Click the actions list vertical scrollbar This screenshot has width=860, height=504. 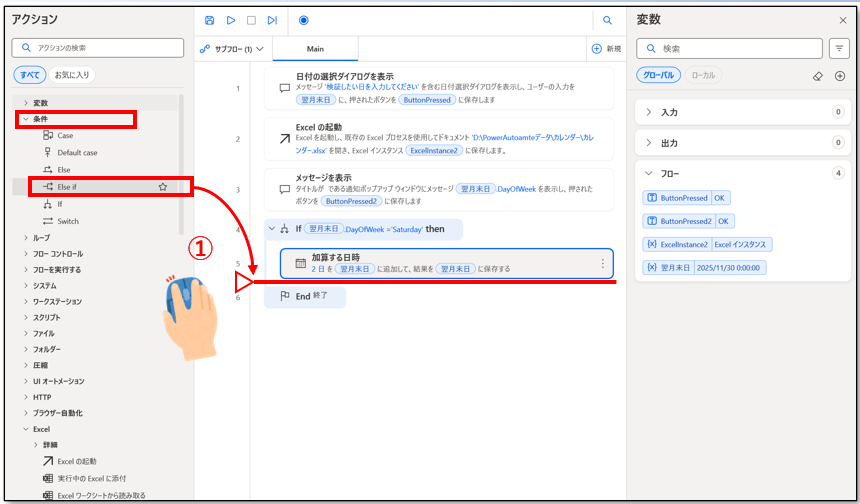click(181, 160)
